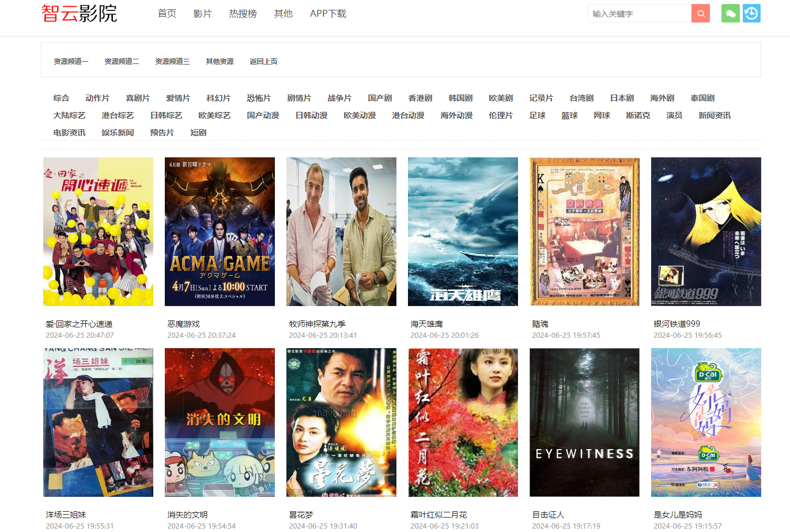Screen dimensions: 790x532
Task: Filter by 动作片 category
Action: [x=97, y=98]
